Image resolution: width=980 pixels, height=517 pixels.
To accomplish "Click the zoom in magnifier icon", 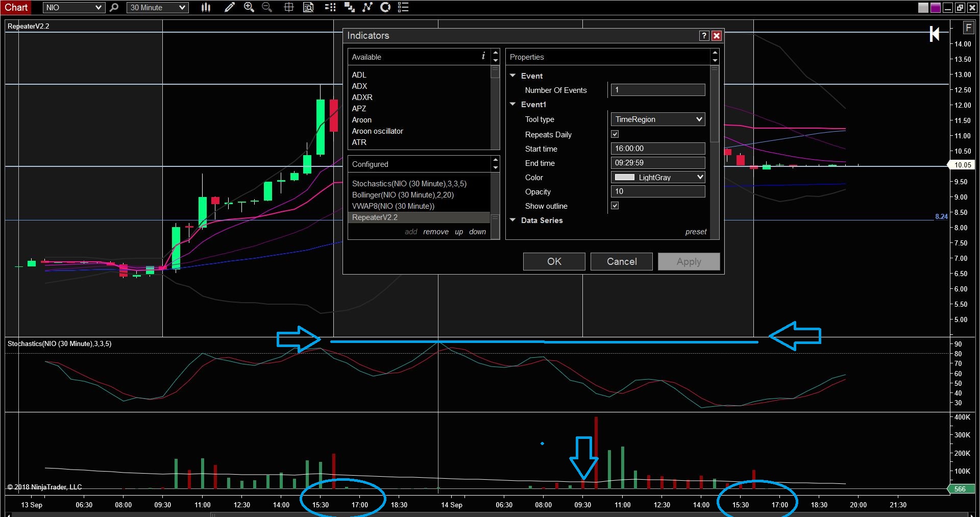I will coord(249,7).
